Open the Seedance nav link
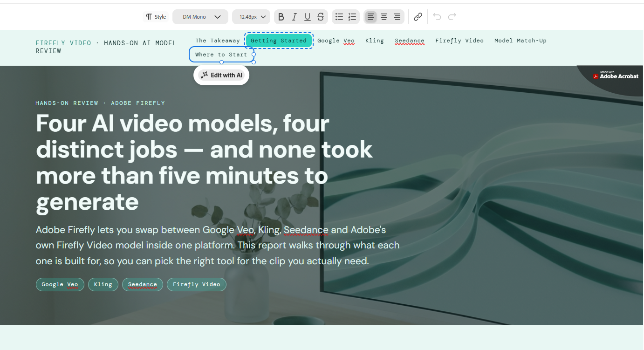Viewport: 644px width, 350px height. point(410,41)
